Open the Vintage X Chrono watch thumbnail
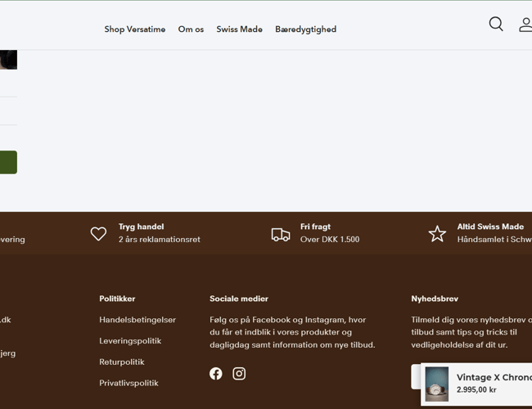This screenshot has width=532, height=409. click(437, 384)
